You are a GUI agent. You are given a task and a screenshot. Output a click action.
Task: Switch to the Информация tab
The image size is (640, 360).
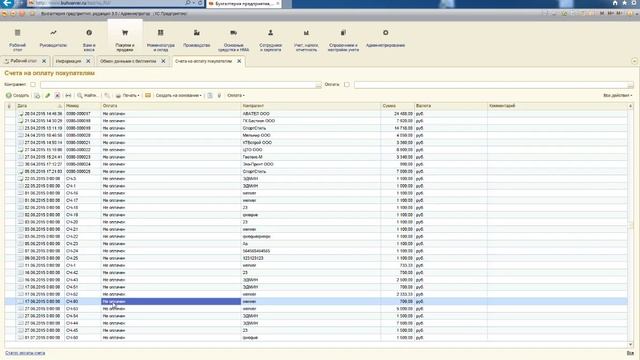[69, 61]
